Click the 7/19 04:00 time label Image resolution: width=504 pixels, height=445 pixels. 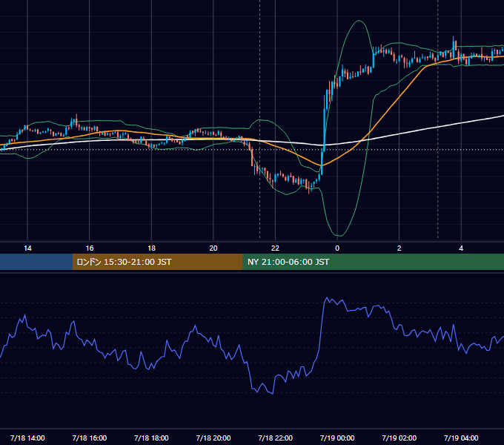point(461,438)
